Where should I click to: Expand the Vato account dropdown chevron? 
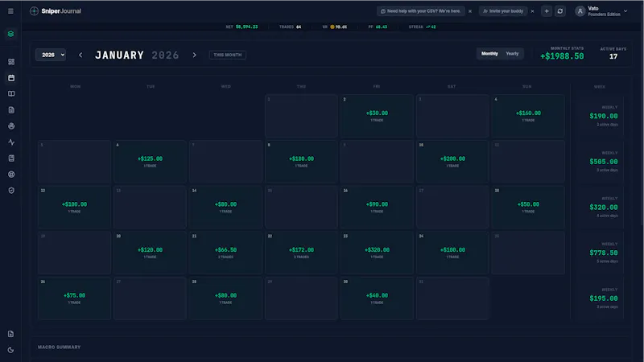click(x=625, y=11)
